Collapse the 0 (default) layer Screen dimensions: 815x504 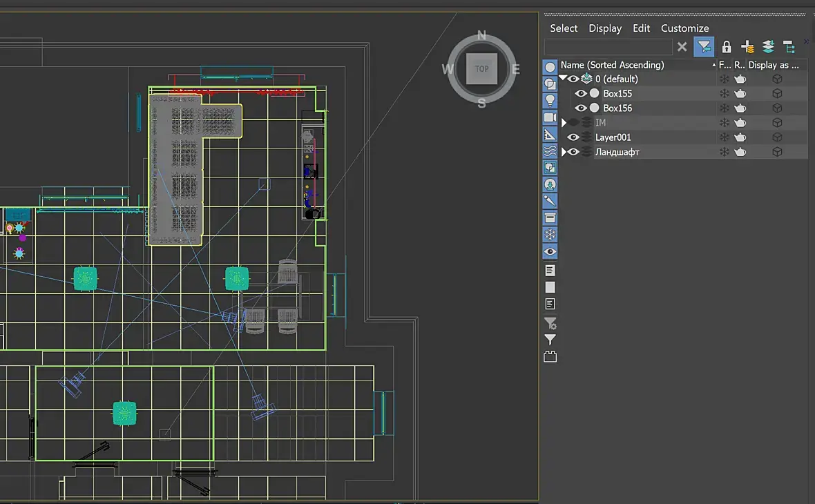(x=563, y=78)
